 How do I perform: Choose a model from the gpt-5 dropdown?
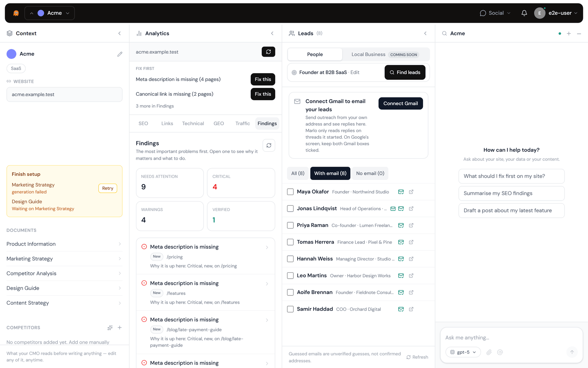463,352
